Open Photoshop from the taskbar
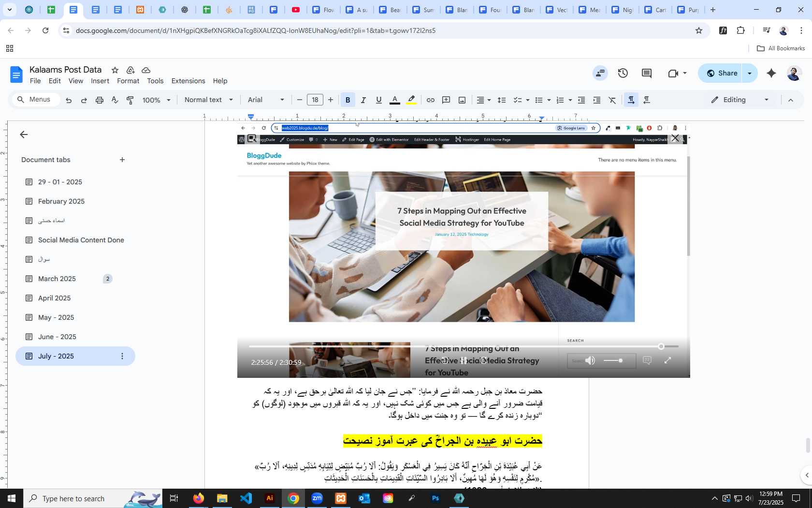This screenshot has width=812, height=508. pyautogui.click(x=435, y=498)
